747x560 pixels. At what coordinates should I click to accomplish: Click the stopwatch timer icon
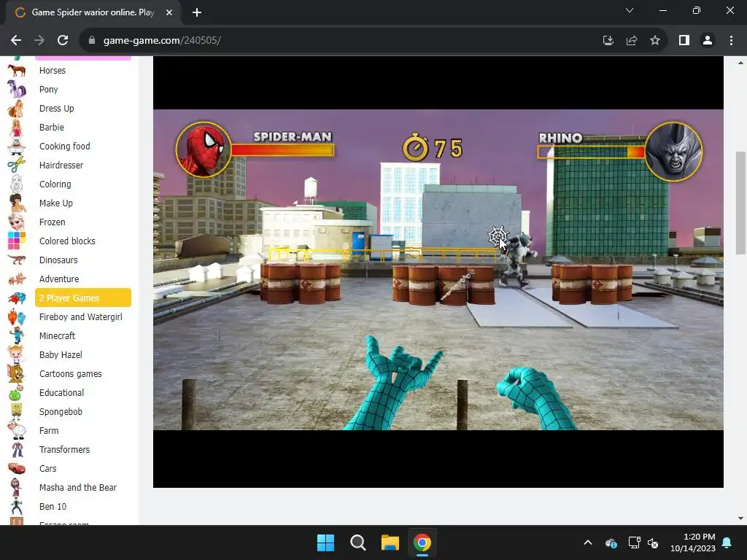coord(415,147)
